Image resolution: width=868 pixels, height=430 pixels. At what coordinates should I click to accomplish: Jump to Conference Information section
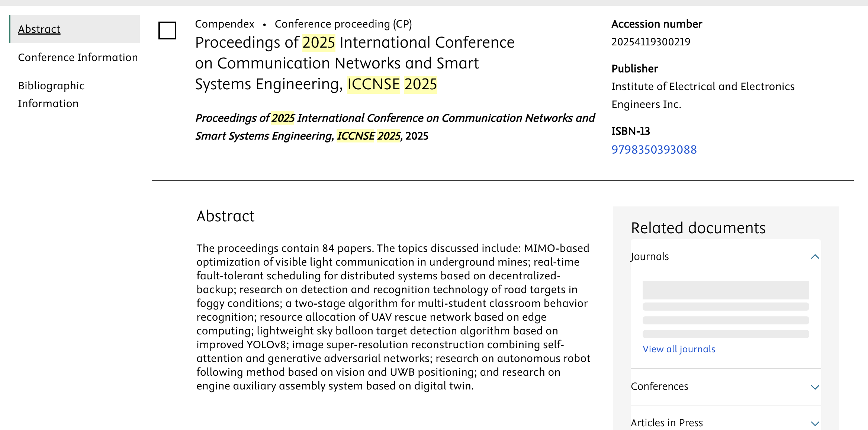click(78, 57)
